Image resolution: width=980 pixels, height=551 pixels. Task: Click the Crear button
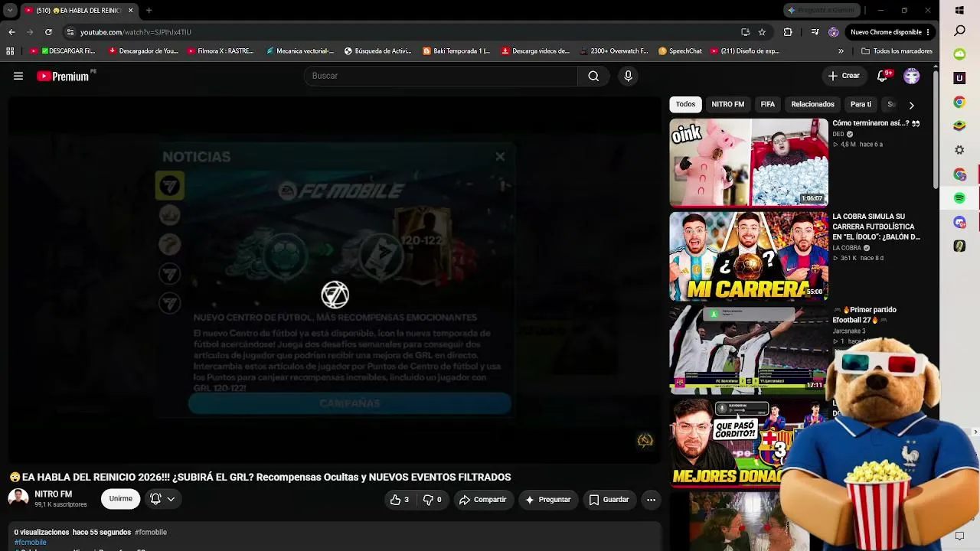(844, 76)
